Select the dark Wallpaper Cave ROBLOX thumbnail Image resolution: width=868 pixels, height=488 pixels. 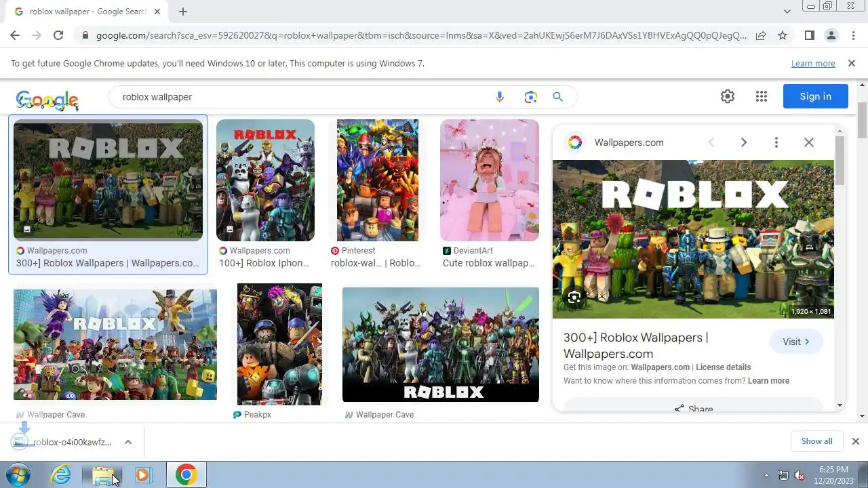click(441, 345)
